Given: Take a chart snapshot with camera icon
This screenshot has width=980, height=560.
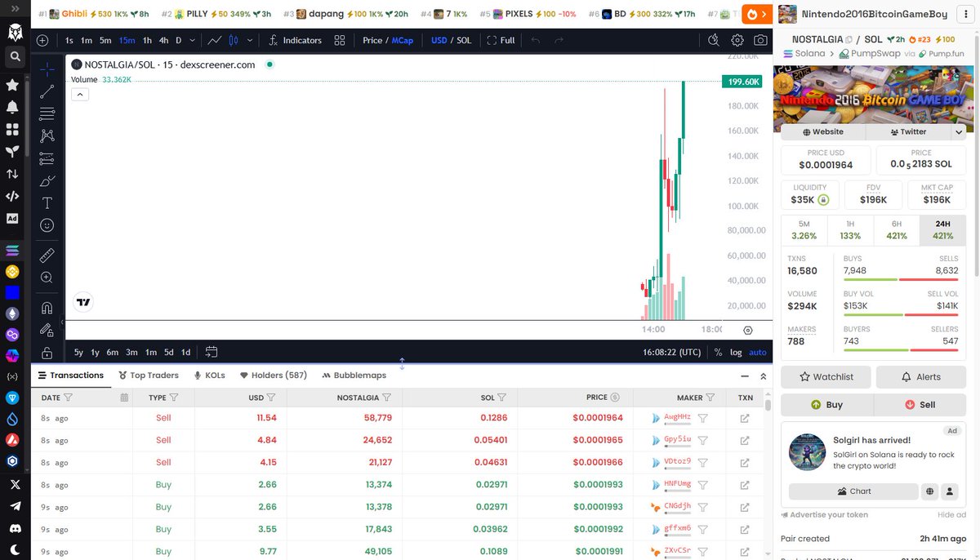Looking at the screenshot, I should pyautogui.click(x=760, y=40).
